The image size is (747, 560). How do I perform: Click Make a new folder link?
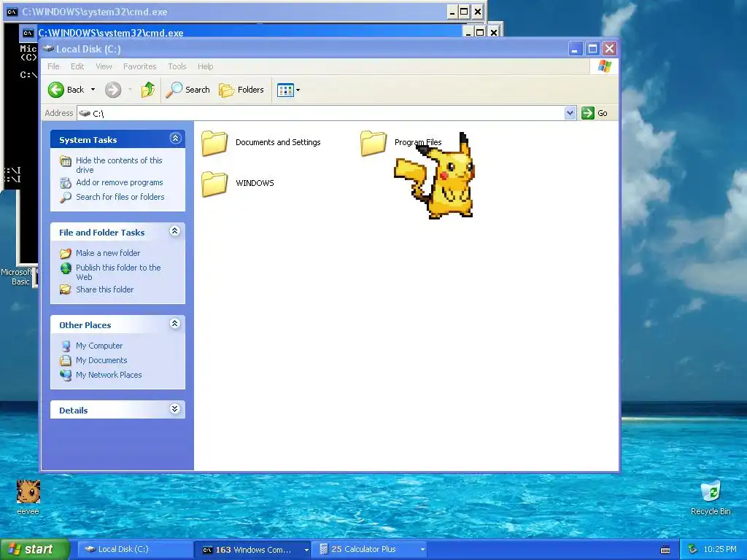[108, 253]
